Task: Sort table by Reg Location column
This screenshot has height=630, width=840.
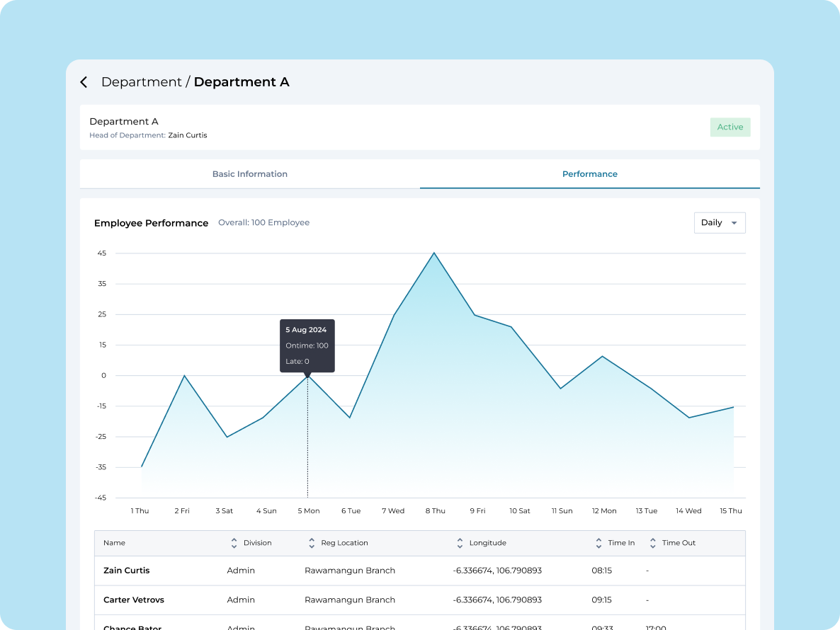Action: (x=312, y=543)
